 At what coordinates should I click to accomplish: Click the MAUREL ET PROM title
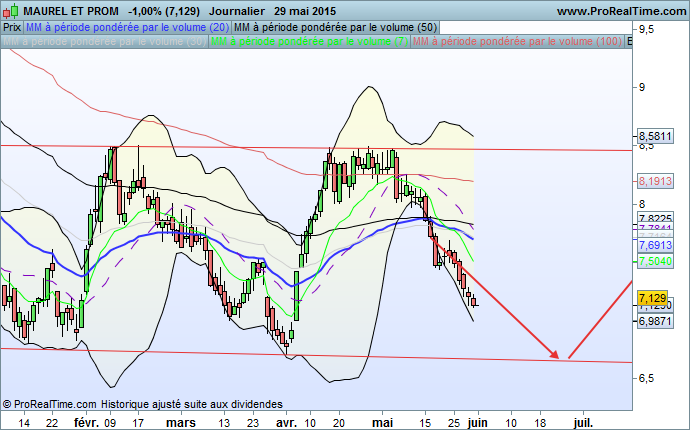point(71,11)
